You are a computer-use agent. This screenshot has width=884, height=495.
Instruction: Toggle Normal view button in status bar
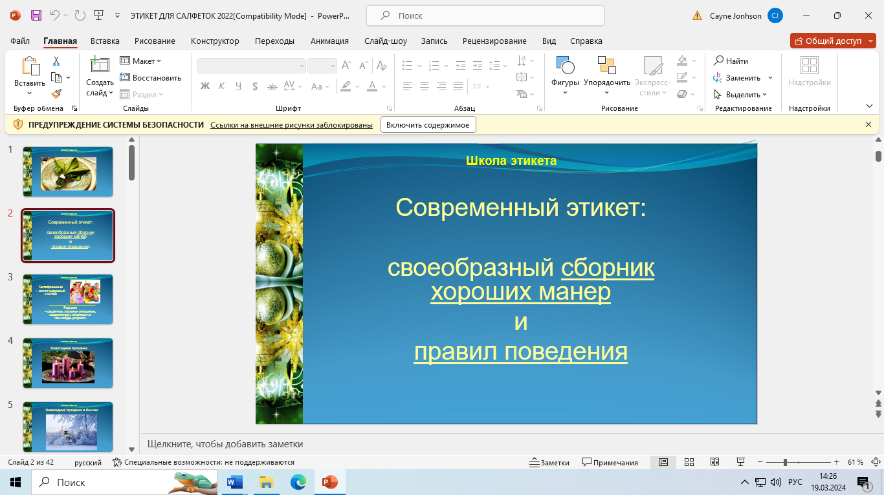point(662,462)
